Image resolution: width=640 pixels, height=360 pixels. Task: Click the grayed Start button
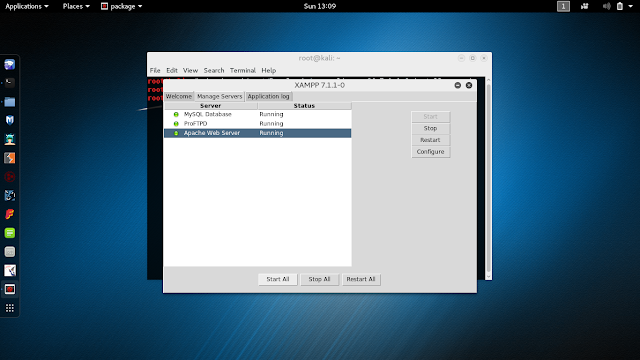click(430, 117)
